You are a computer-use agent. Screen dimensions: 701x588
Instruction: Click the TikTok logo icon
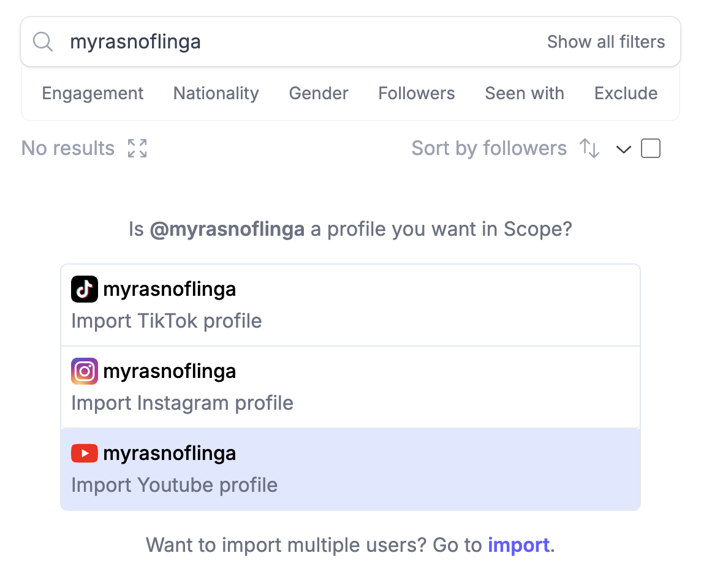85,289
